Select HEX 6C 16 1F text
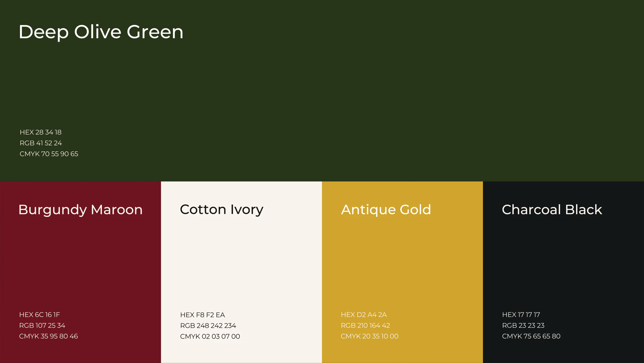Image resolution: width=644 pixels, height=363 pixels. [39, 315]
